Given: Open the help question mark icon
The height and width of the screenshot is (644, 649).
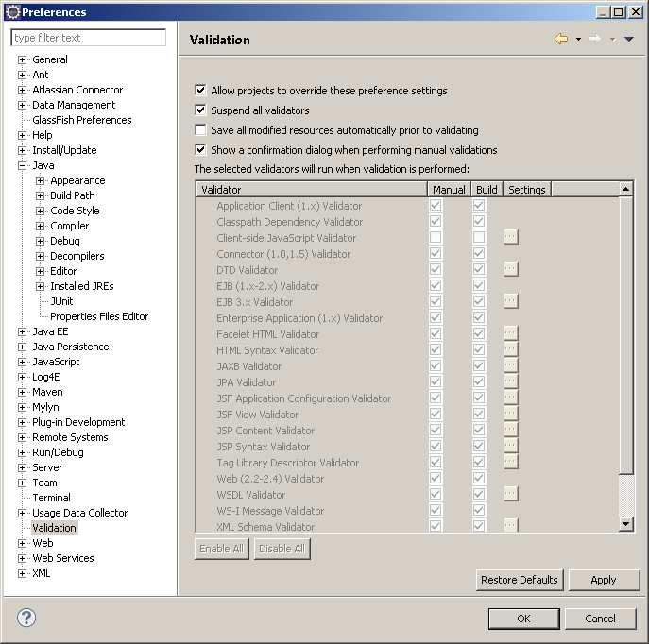Looking at the screenshot, I should point(26,618).
